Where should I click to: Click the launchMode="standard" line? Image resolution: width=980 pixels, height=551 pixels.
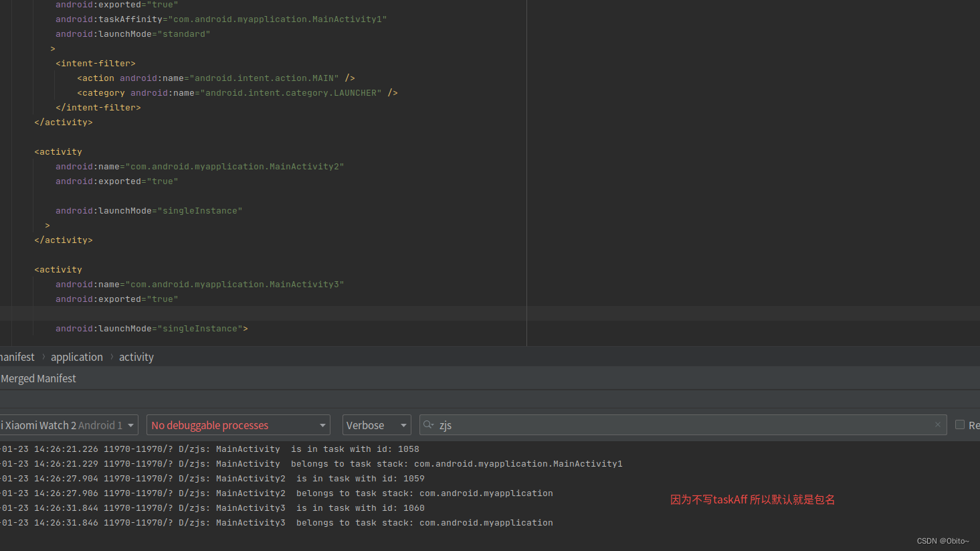[133, 34]
